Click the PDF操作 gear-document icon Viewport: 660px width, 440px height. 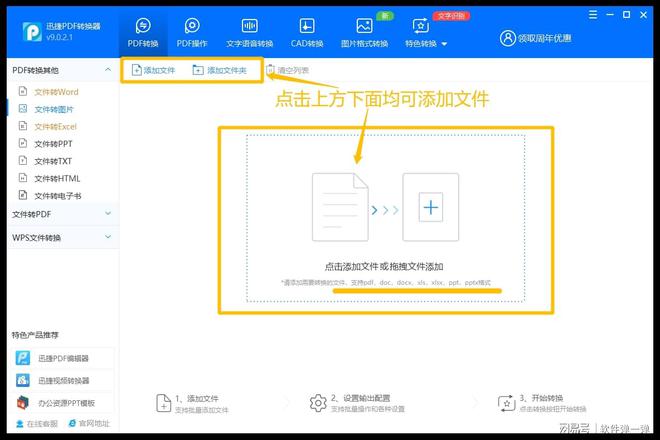192,26
